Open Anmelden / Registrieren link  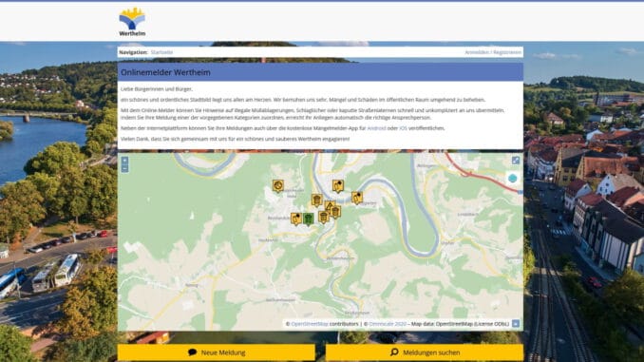pyautogui.click(x=493, y=52)
